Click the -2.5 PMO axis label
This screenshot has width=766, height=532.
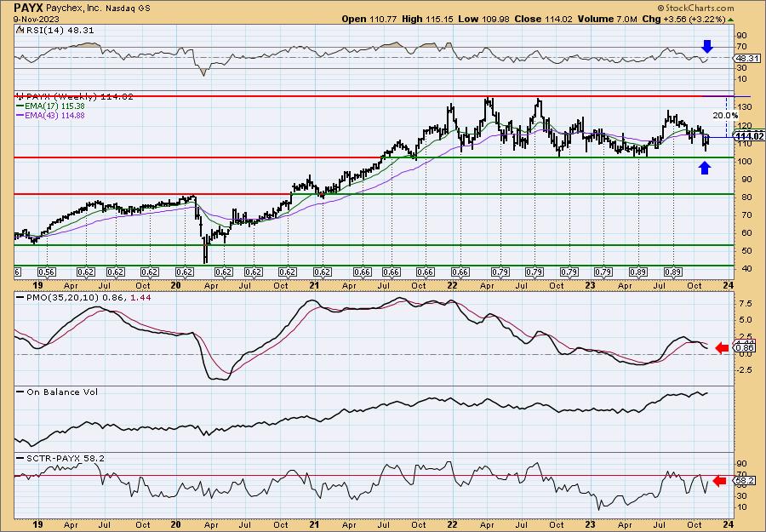(745, 370)
